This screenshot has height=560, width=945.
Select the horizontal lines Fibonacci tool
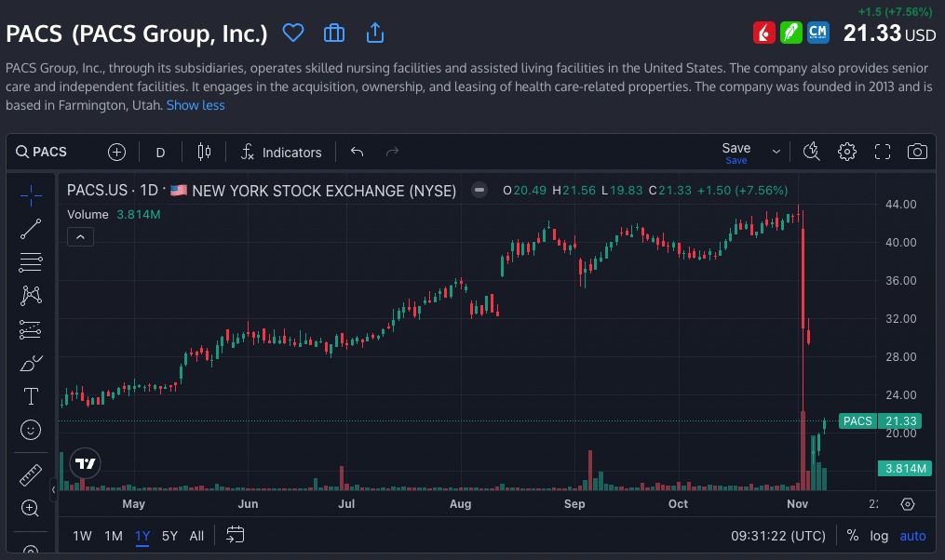[x=31, y=262]
